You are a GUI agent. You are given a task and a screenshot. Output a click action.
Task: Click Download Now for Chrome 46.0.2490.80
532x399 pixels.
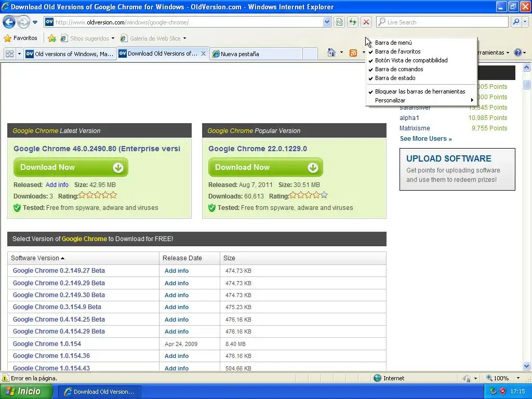pos(71,167)
